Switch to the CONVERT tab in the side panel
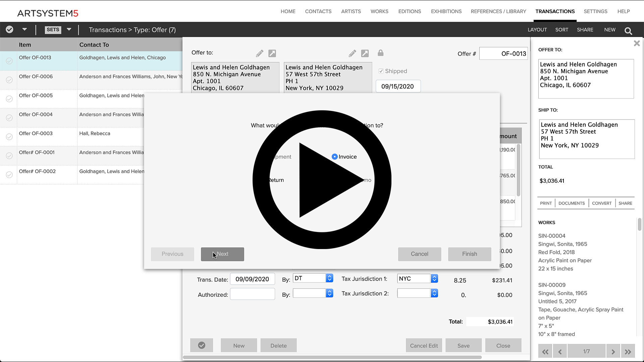This screenshot has height=362, width=644. (x=601, y=203)
